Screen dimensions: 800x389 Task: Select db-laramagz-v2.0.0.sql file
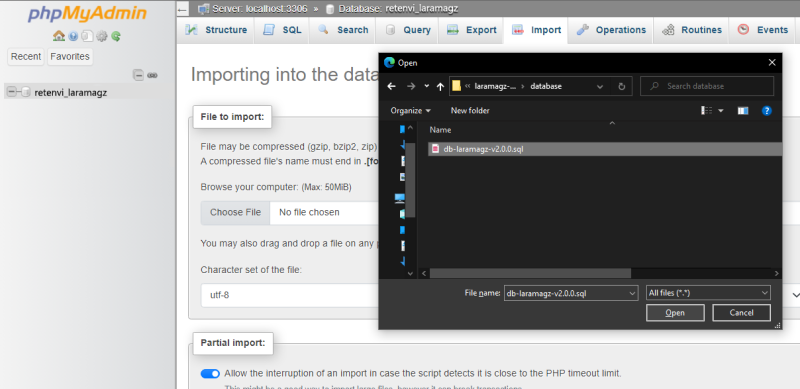(x=605, y=149)
